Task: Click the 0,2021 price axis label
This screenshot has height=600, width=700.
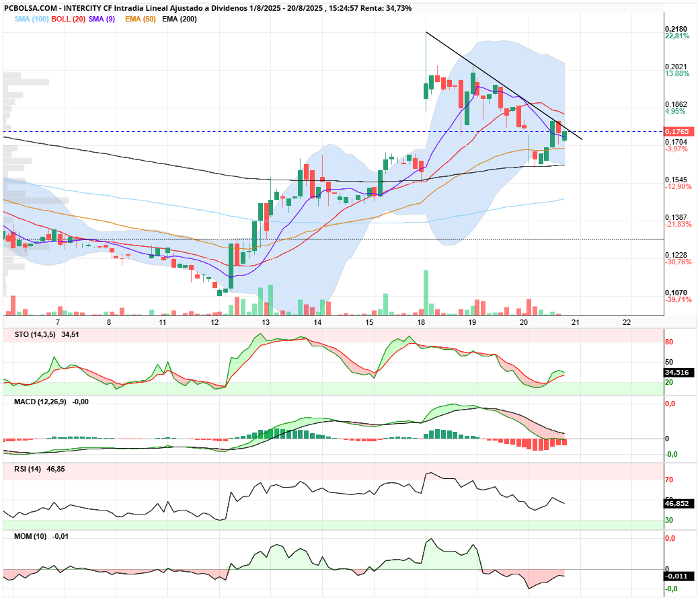Action: coord(676,67)
